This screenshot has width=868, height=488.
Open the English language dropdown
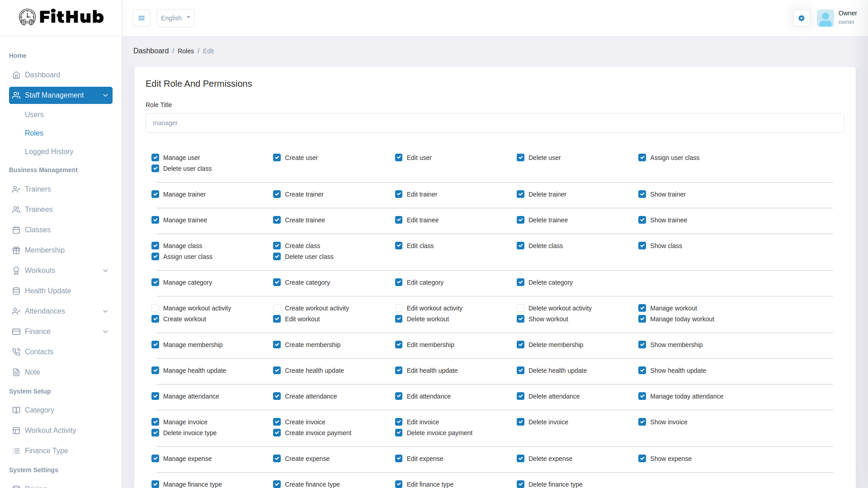[175, 18]
